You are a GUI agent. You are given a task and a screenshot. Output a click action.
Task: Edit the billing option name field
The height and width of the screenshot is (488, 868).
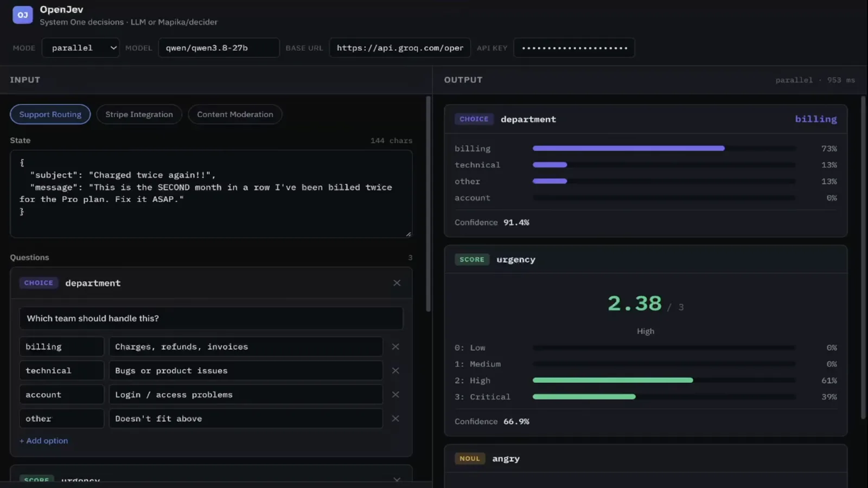61,346
